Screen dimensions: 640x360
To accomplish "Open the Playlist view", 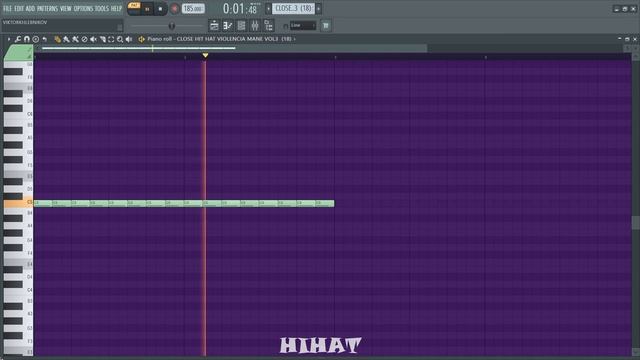I will point(214,26).
